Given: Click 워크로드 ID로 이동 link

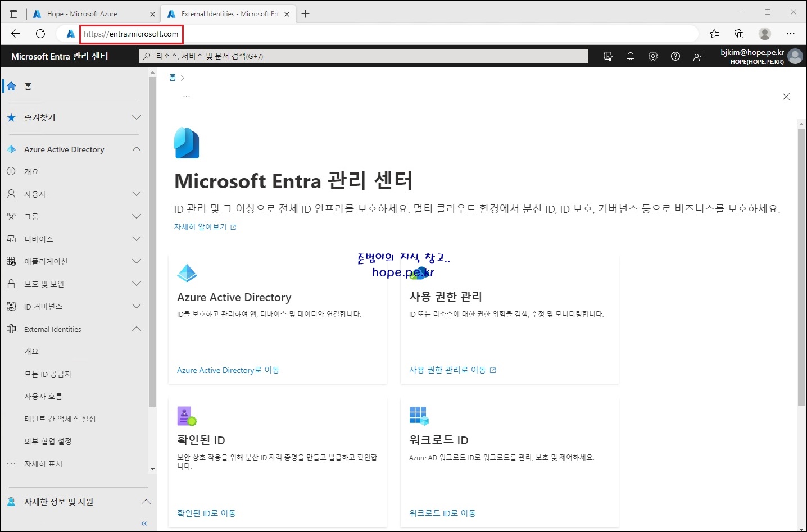Looking at the screenshot, I should [x=442, y=513].
